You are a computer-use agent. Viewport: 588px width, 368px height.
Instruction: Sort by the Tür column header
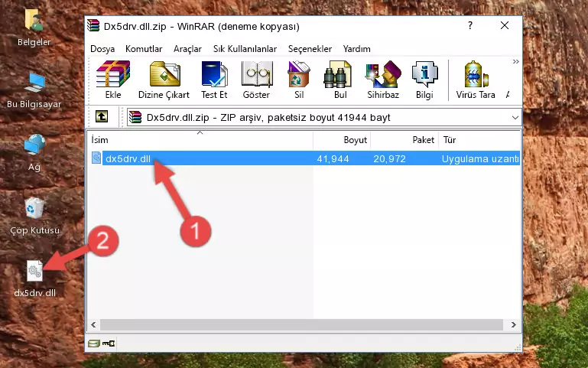[x=479, y=140]
